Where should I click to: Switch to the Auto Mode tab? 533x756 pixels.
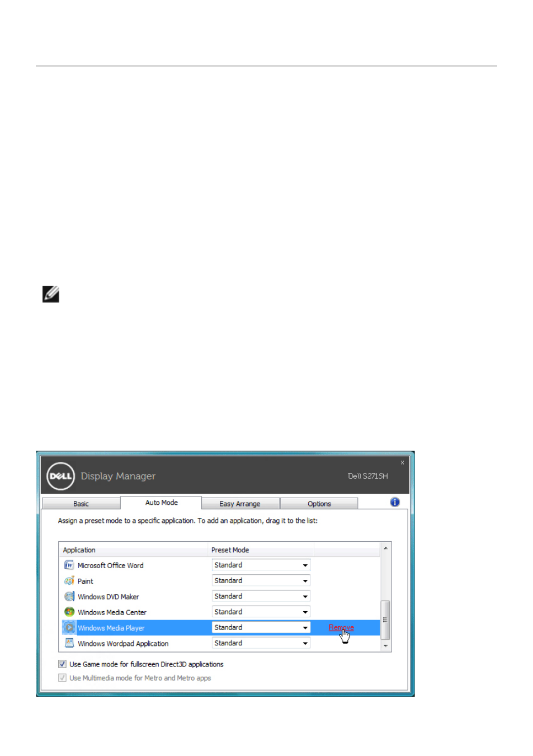point(161,503)
